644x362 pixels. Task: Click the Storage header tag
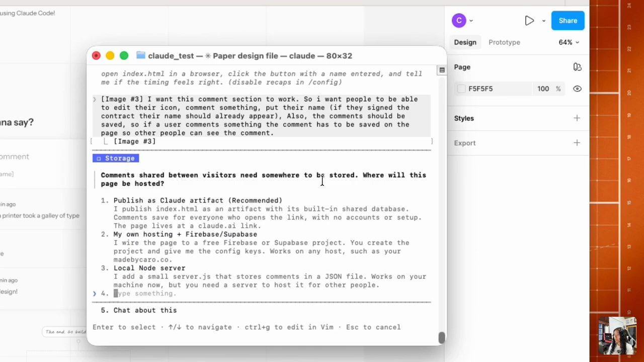click(x=116, y=158)
